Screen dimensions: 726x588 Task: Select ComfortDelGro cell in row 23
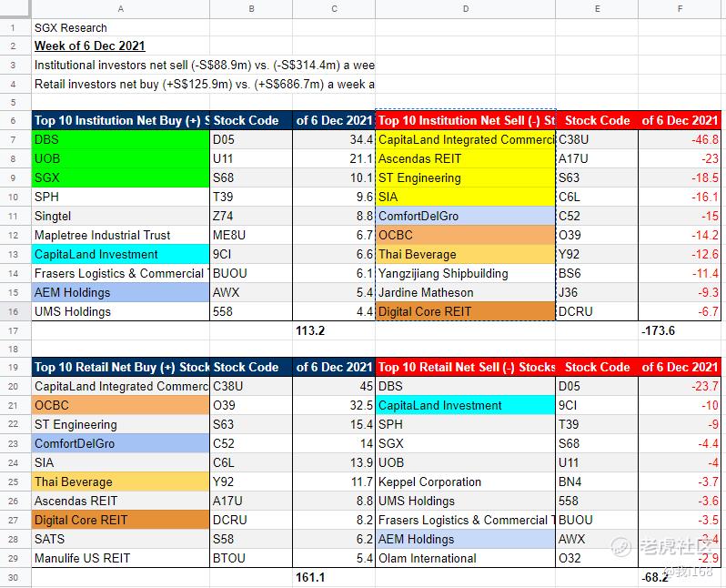[120, 443]
